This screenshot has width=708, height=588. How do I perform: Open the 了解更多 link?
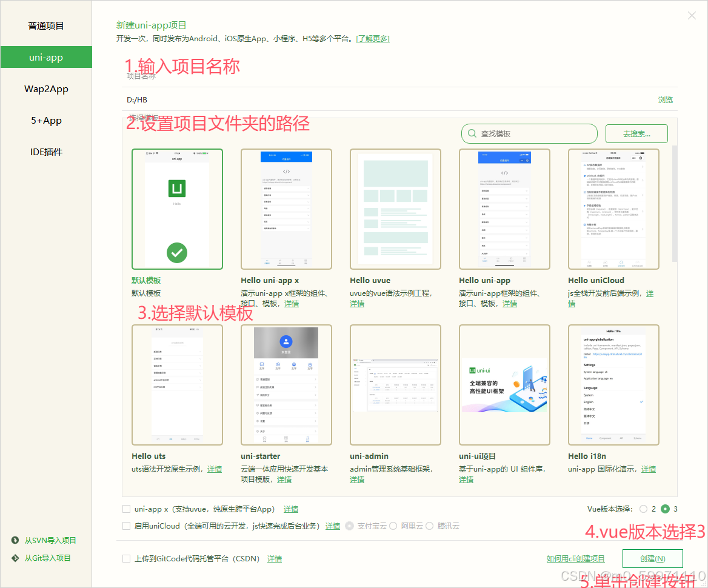pos(373,39)
